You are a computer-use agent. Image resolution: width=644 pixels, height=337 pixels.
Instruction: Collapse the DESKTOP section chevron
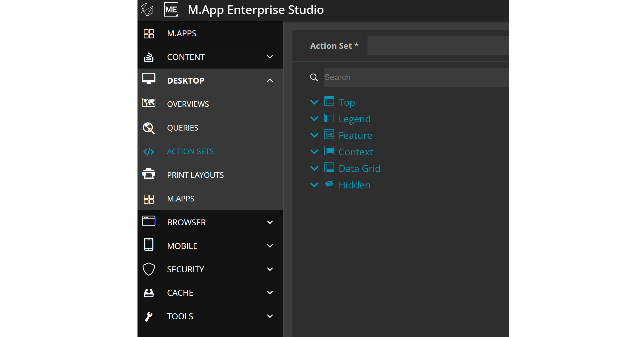pos(270,80)
